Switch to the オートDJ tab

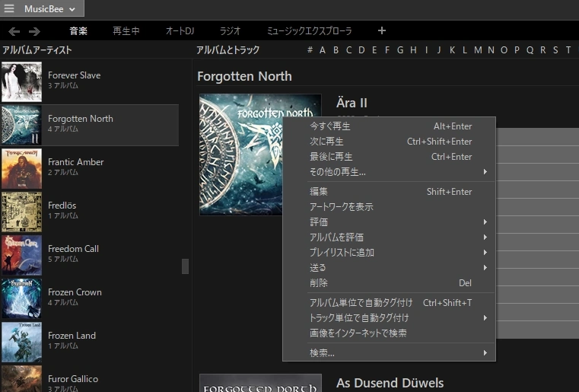click(180, 31)
